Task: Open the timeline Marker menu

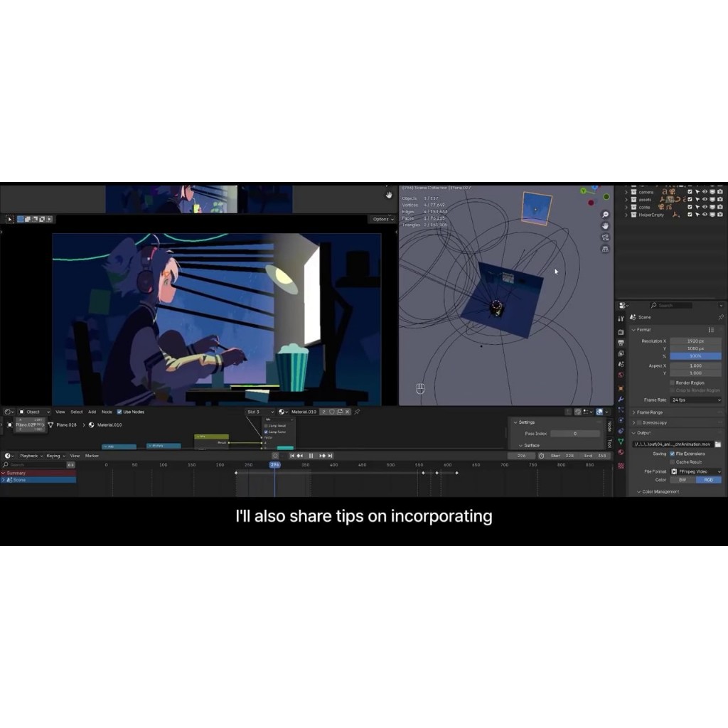Action: (x=92, y=456)
